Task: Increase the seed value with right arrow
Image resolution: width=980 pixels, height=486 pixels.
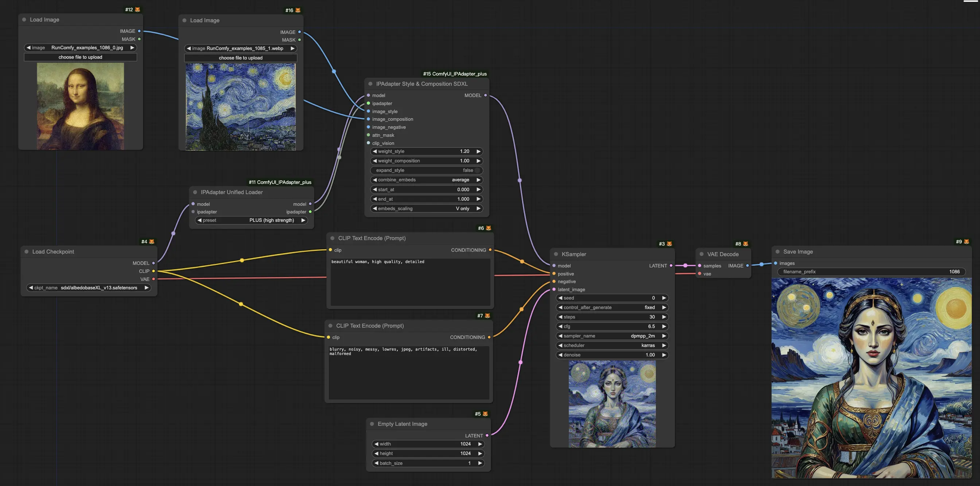Action: tap(664, 298)
